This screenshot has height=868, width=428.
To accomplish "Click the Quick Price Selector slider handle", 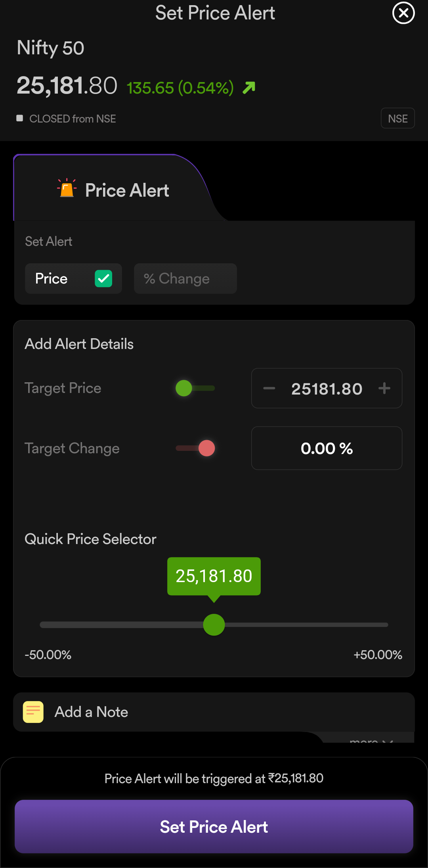I will click(x=214, y=625).
